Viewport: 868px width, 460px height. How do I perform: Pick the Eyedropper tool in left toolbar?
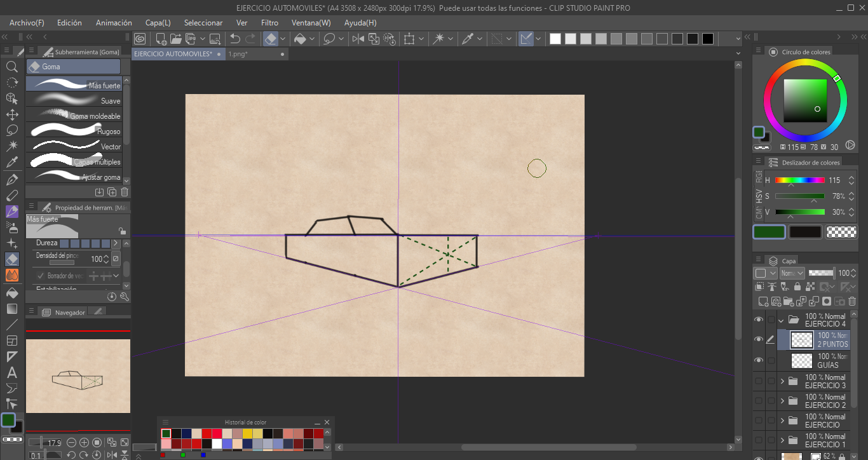[11, 163]
